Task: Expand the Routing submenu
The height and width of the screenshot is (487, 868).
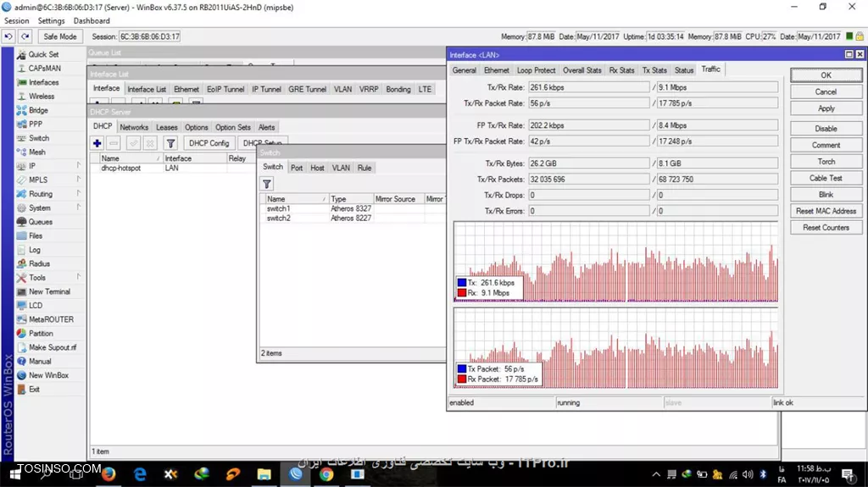Action: click(x=50, y=194)
